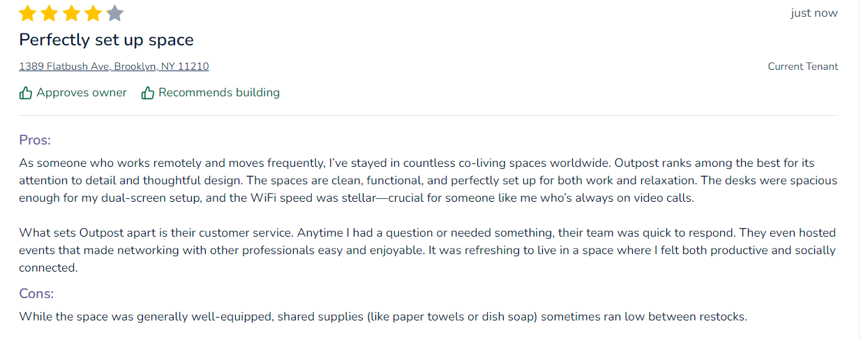Click the Cons sentence about shared supplies
This screenshot has height=340, width=868.
pyautogui.click(x=383, y=316)
